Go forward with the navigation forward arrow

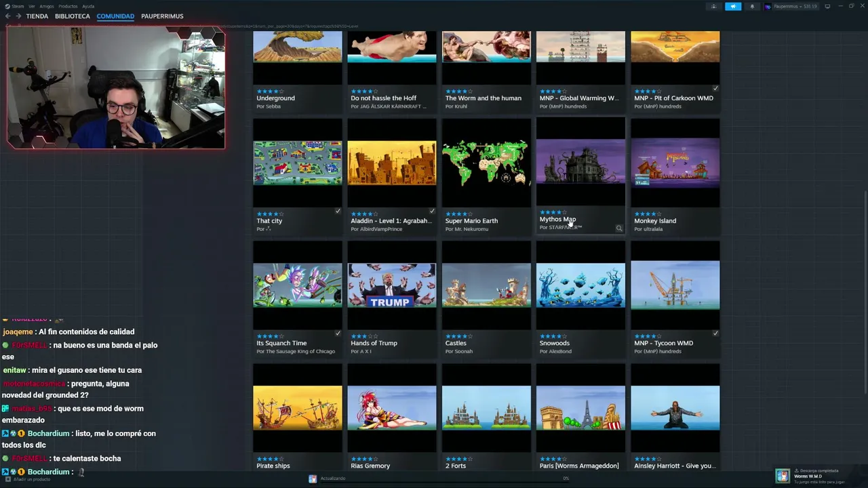click(18, 16)
